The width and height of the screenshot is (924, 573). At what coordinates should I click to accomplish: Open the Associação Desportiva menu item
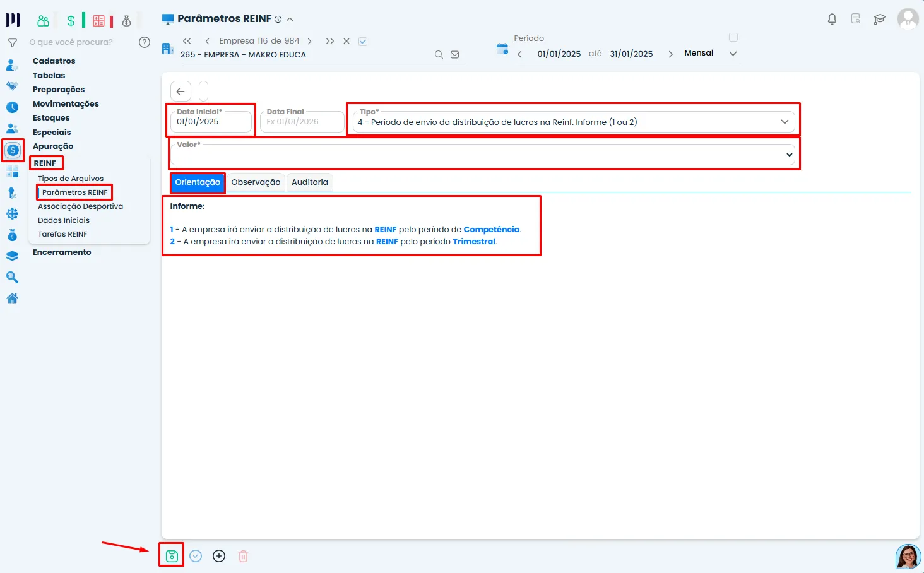pyautogui.click(x=80, y=206)
